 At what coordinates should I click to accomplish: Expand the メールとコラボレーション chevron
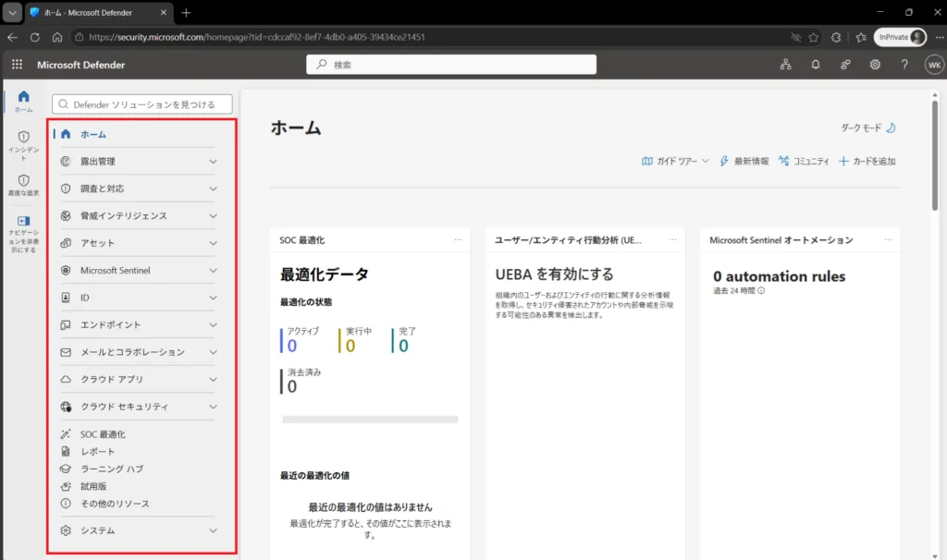click(x=214, y=352)
